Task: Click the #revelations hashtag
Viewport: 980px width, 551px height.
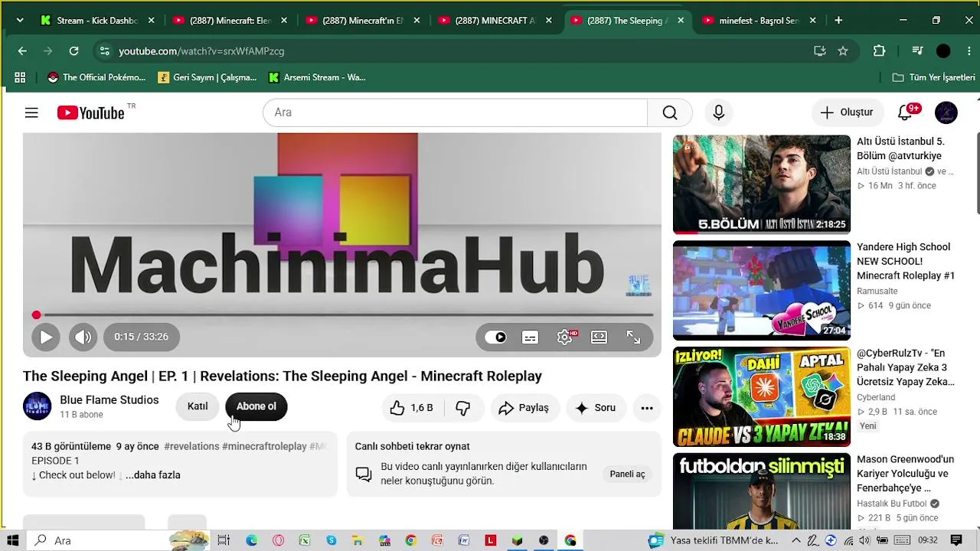Action: 191,446
